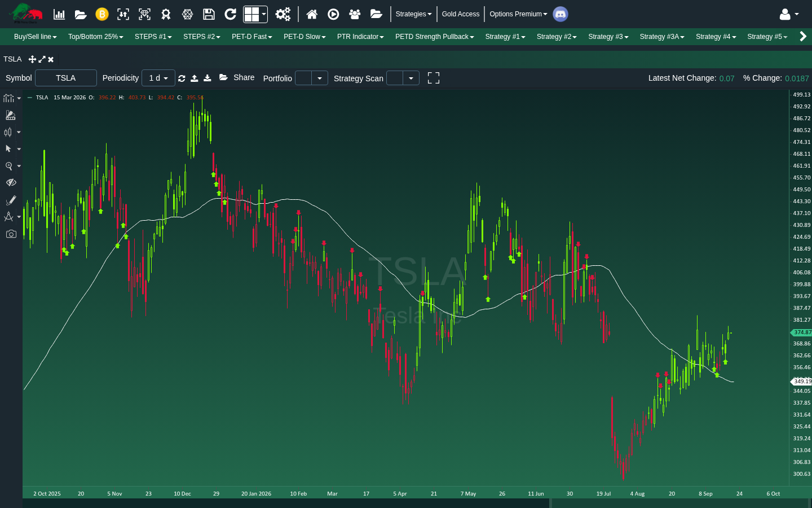Open the Strategies dropdown menu
The width and height of the screenshot is (812, 508).
413,14
